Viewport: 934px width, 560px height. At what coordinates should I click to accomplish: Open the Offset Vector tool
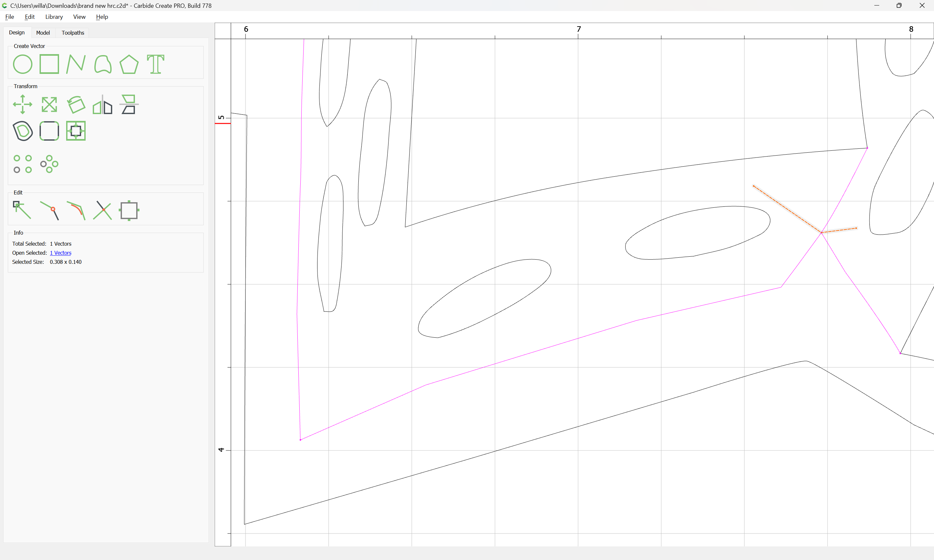pos(23,131)
